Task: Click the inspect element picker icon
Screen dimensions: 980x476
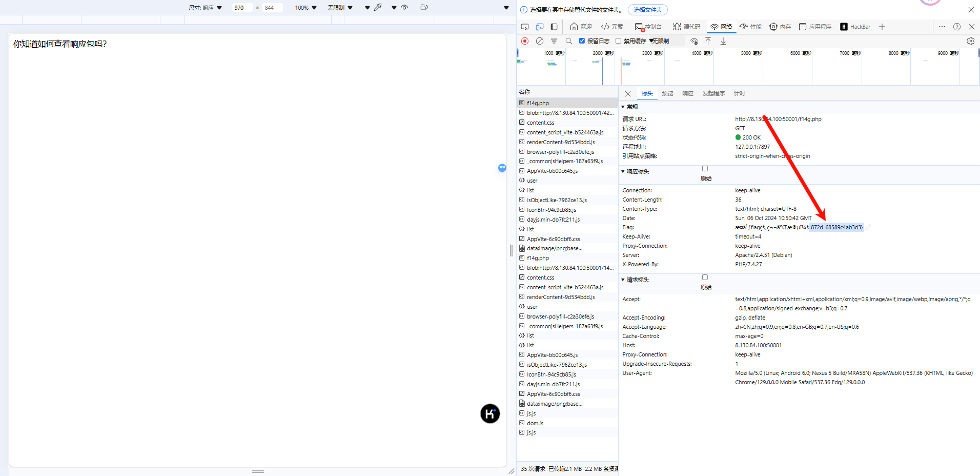Action: 525,27
